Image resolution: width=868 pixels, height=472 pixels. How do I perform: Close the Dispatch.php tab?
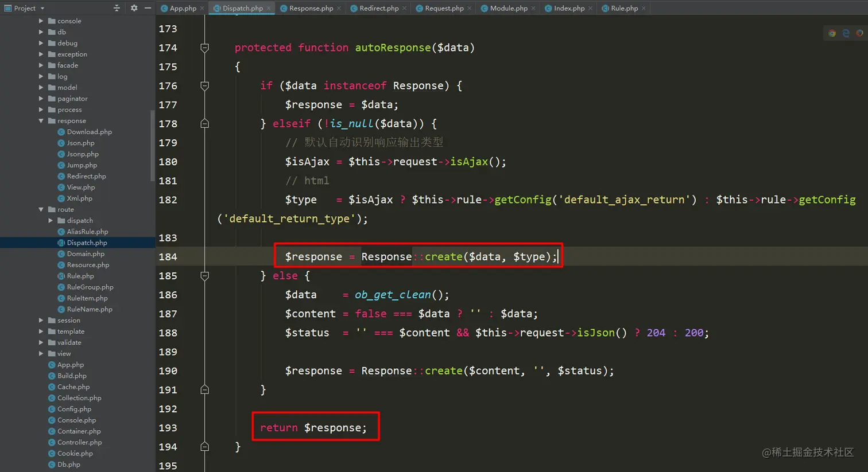point(269,8)
